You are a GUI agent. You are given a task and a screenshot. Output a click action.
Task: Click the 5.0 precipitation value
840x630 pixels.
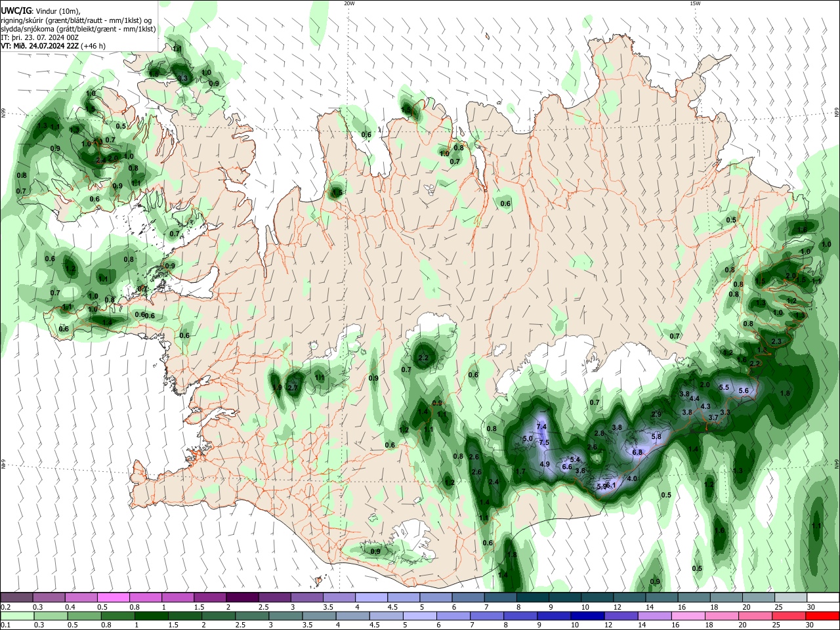pos(528,438)
